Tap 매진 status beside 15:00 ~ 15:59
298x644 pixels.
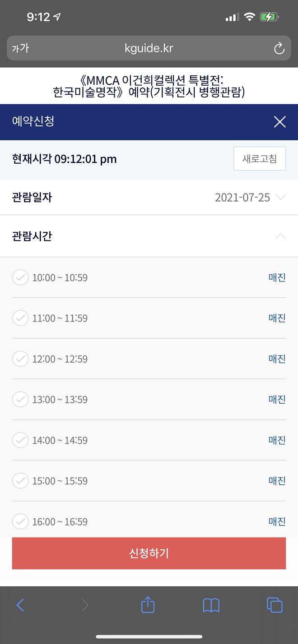point(277,481)
